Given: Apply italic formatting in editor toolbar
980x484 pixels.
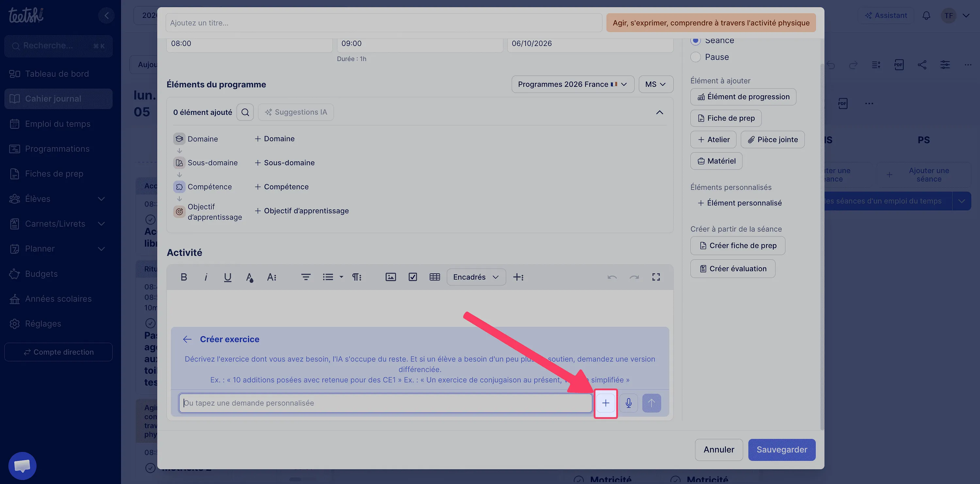Looking at the screenshot, I should 206,277.
